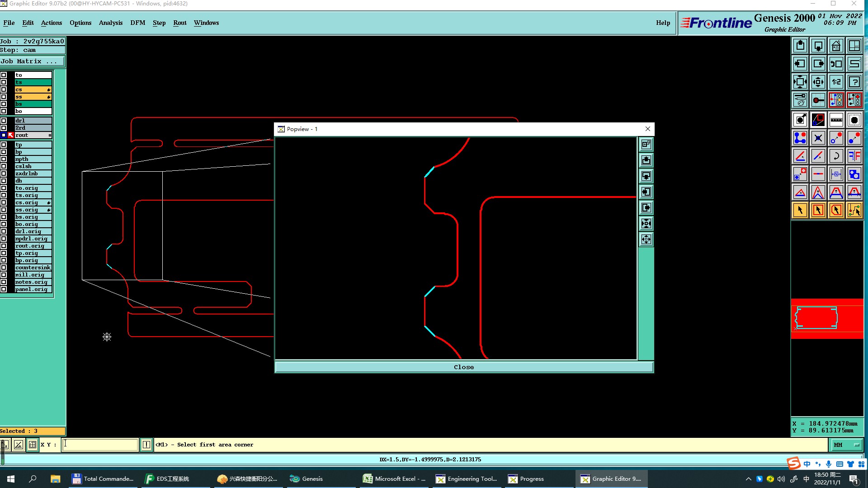Select the plain arrow selection tool
The height and width of the screenshot is (488, 868).
800,210
